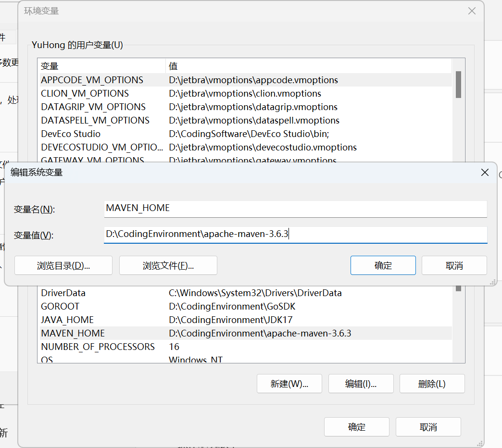The image size is (502, 448).
Task: Close the 编辑系统变量 dialog
Action: click(x=485, y=173)
